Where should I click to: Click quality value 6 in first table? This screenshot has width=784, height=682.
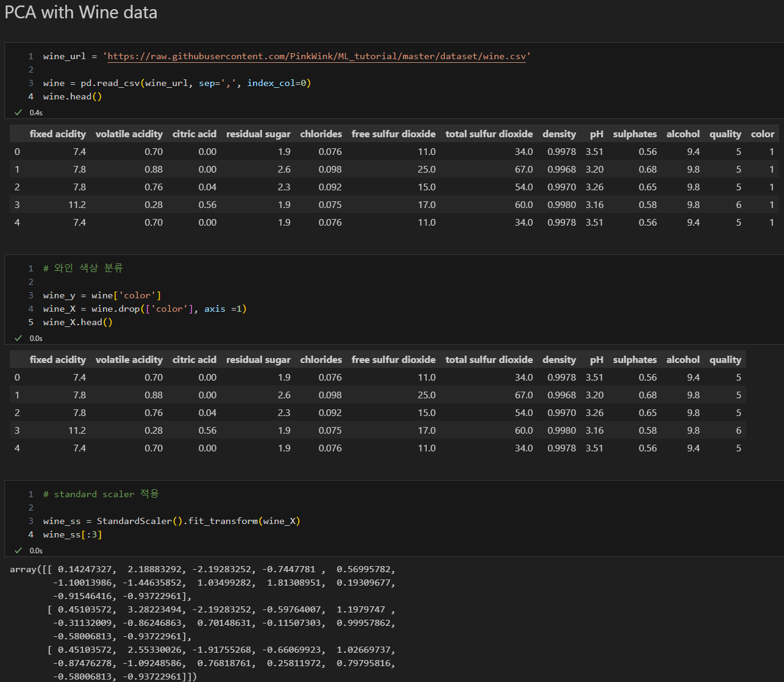(738, 205)
